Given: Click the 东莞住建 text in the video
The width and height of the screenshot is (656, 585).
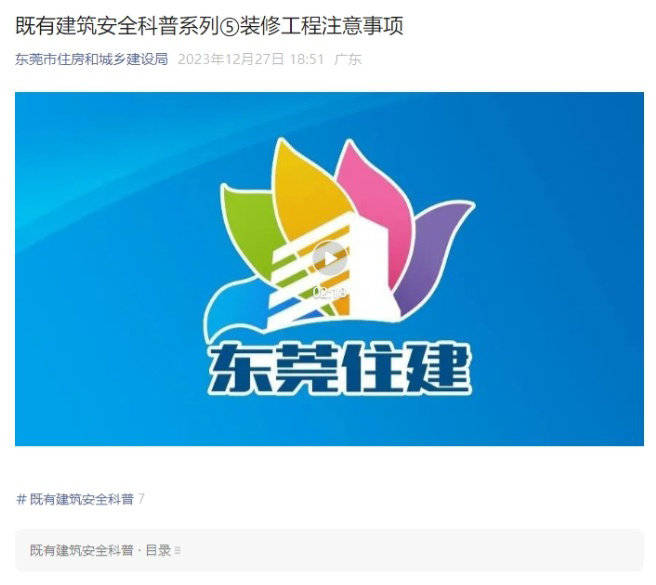Looking at the screenshot, I should (340, 369).
